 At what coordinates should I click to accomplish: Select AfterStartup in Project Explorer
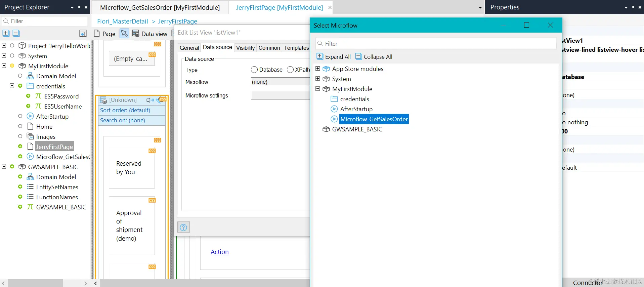[52, 116]
